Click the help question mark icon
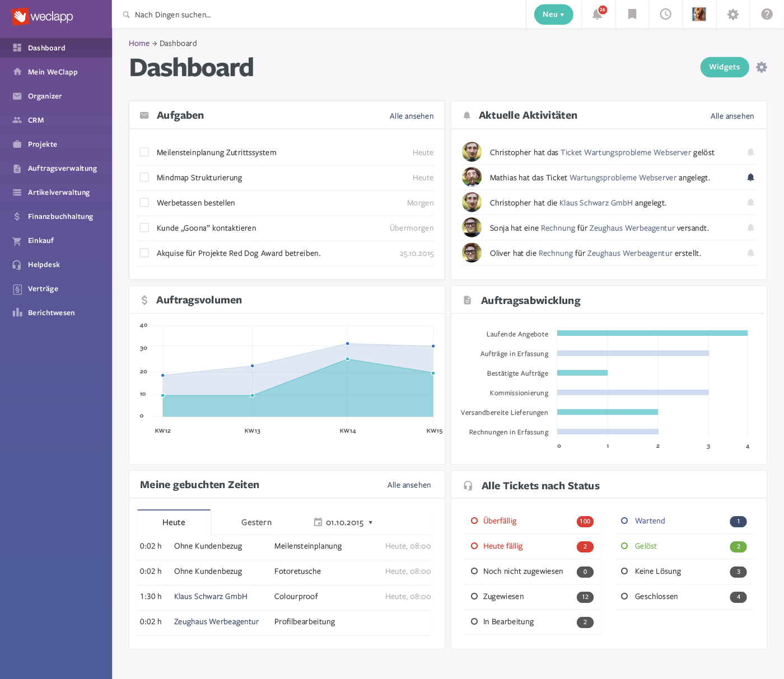 coord(767,15)
